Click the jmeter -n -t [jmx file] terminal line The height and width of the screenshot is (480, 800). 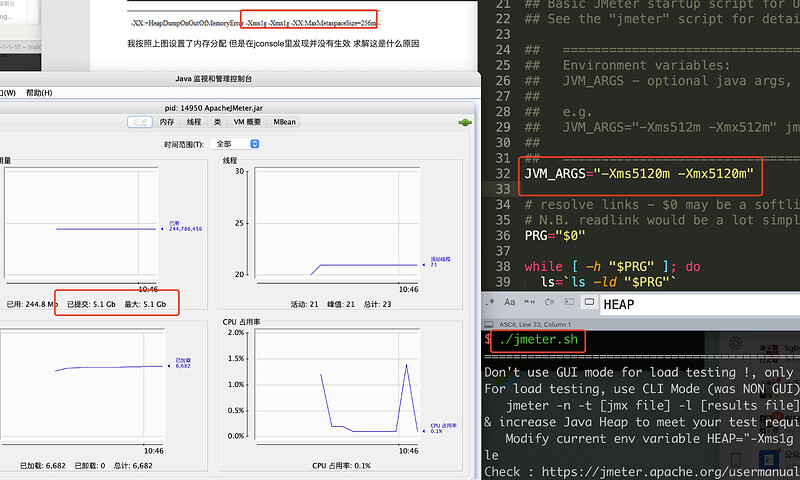point(653,406)
